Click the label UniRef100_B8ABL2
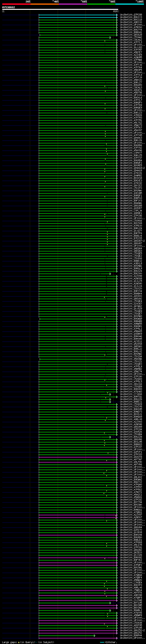The width and height of the screenshot is (146, 644). tap(131, 610)
